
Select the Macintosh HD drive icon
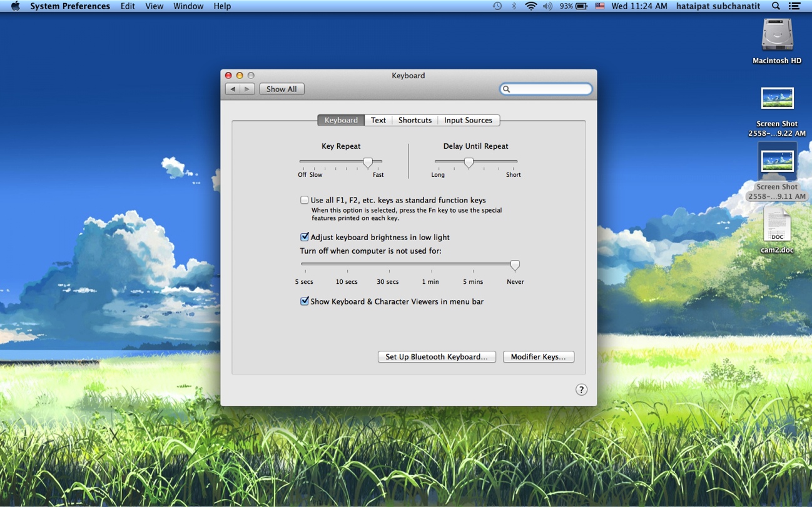(777, 35)
